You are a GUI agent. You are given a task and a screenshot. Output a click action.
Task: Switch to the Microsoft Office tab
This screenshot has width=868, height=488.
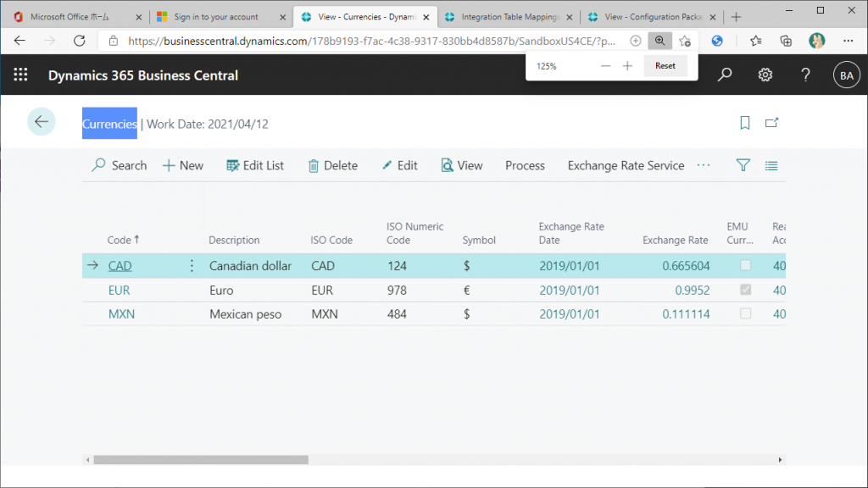click(x=76, y=17)
